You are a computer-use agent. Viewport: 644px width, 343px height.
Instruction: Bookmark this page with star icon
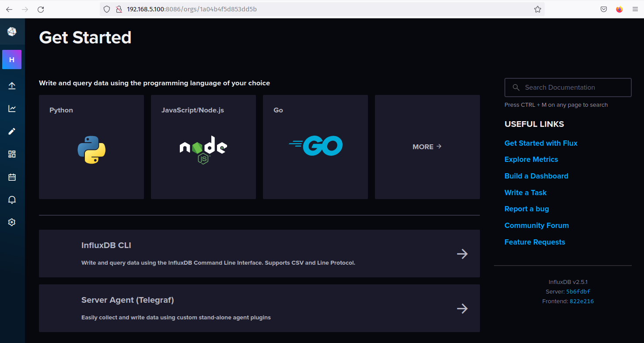pos(538,9)
